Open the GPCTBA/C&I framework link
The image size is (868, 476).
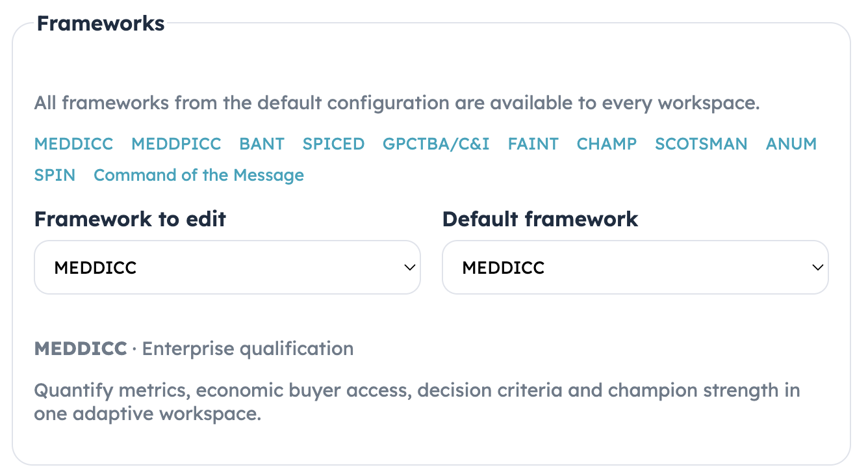[x=436, y=144]
